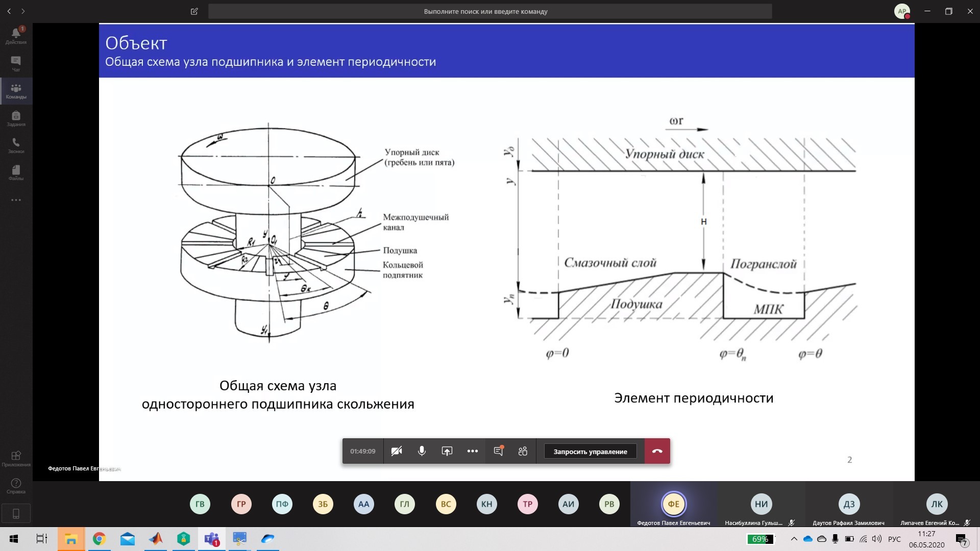The width and height of the screenshot is (980, 551).
Task: Select participant avatar АА
Action: (x=363, y=504)
